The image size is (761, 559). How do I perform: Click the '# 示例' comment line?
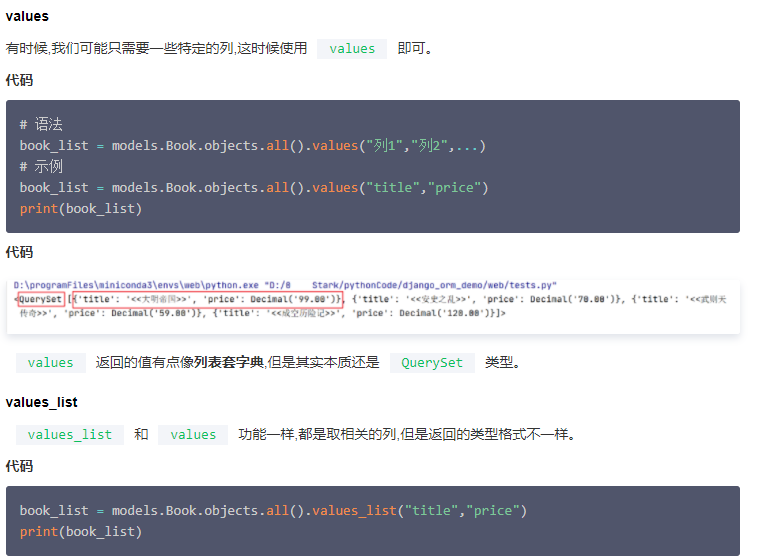[41, 167]
